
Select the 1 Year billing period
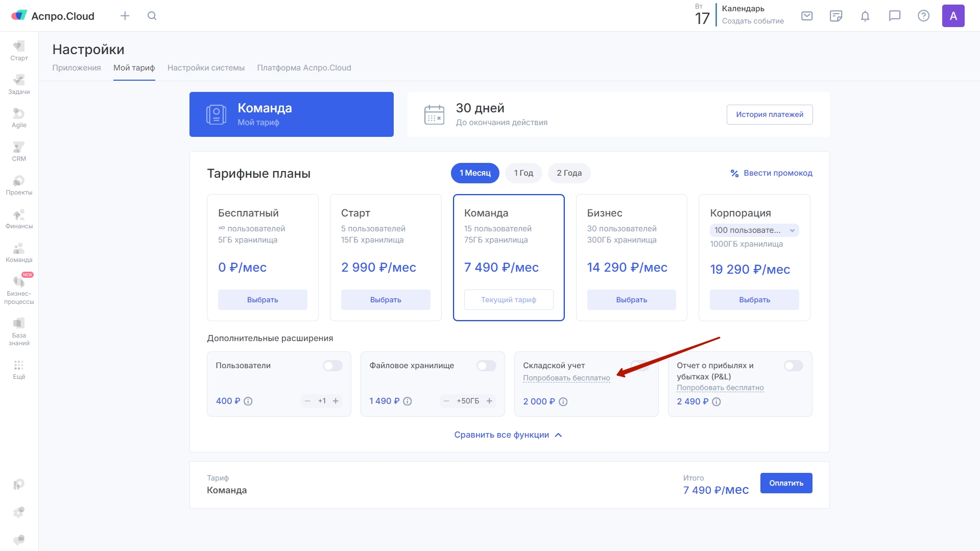tap(523, 173)
